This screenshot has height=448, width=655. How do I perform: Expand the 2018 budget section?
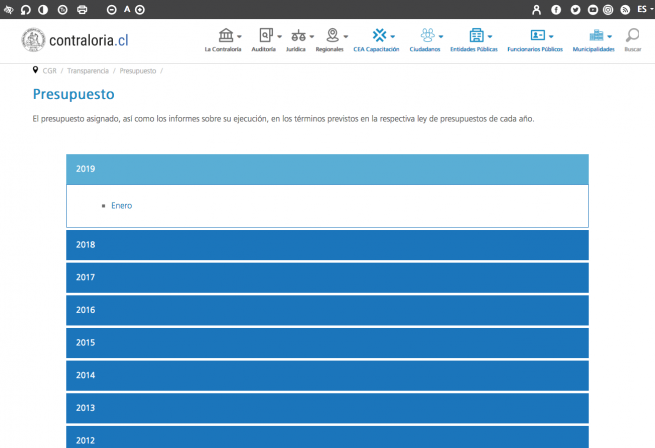click(x=327, y=245)
